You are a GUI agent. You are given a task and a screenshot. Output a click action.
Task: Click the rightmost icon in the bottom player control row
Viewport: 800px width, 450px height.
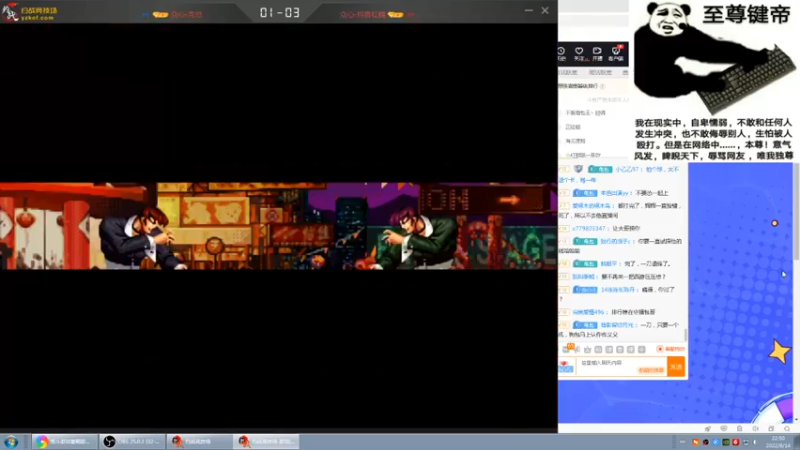[x=787, y=429]
